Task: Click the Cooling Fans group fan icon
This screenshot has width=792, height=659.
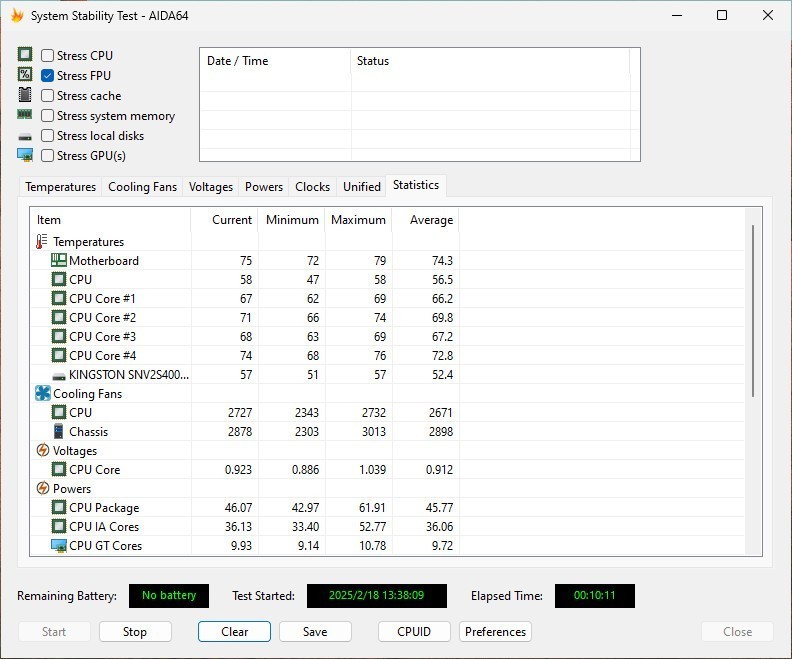Action: (x=42, y=394)
